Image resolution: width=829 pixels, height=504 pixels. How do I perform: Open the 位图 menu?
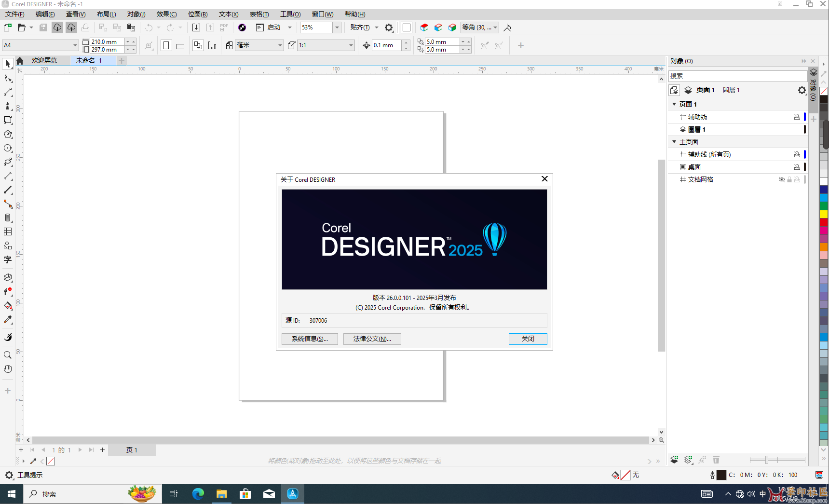click(x=198, y=14)
